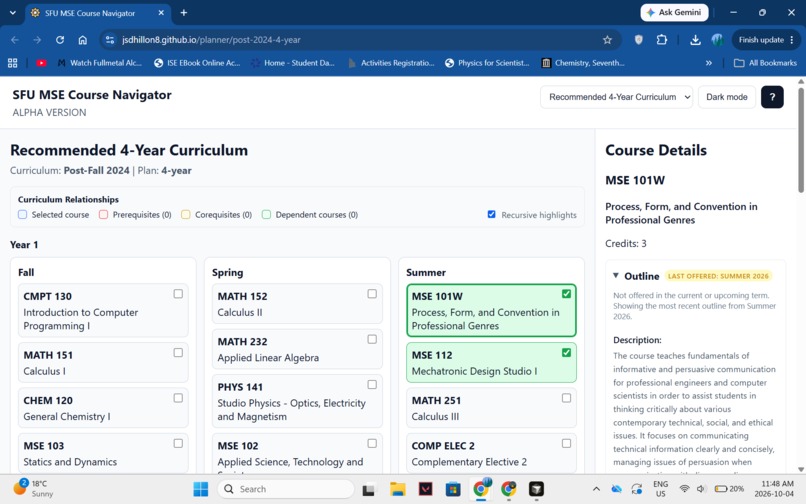The image size is (806, 504).
Task: Open the Home - Student Da... bookmark
Action: pyautogui.click(x=293, y=63)
